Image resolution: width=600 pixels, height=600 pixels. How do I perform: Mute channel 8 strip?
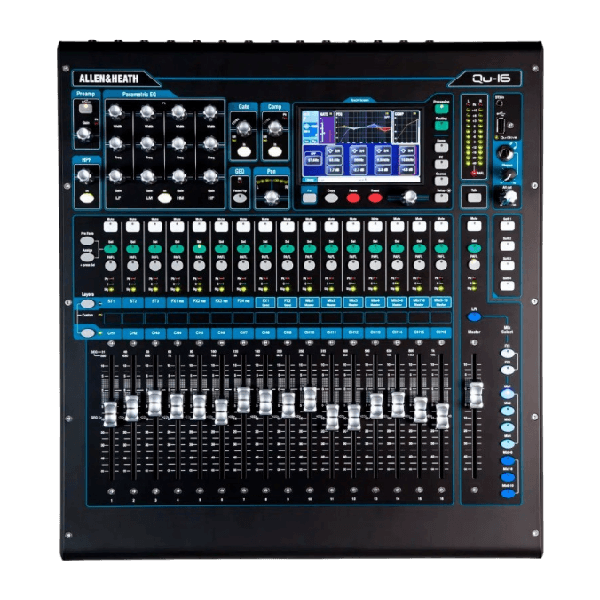click(265, 226)
